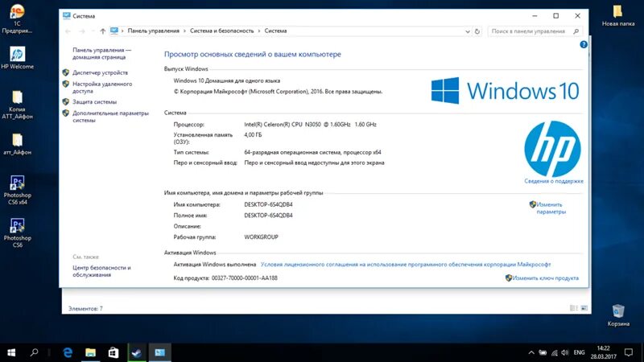Select атт_Айфон desktop folder
The image size is (644, 362).
[17, 145]
